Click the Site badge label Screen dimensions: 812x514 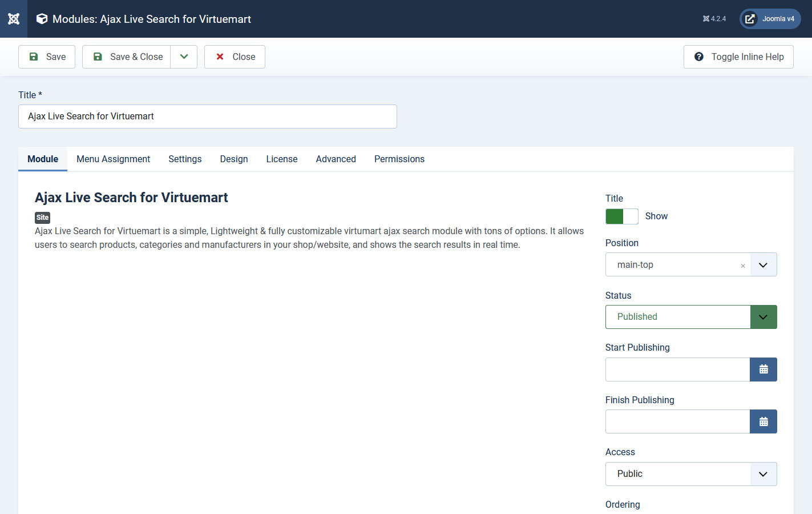[43, 218]
